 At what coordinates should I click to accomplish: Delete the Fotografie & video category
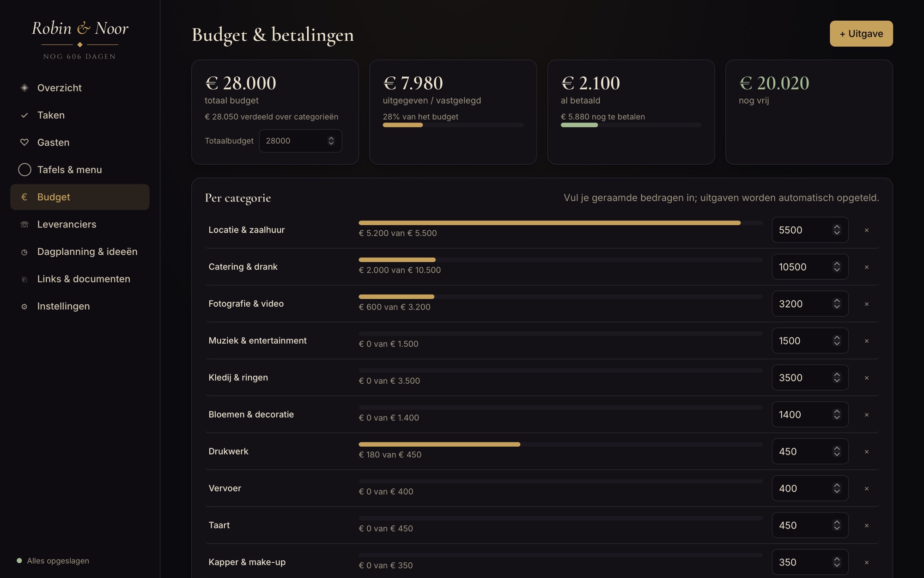point(867,304)
